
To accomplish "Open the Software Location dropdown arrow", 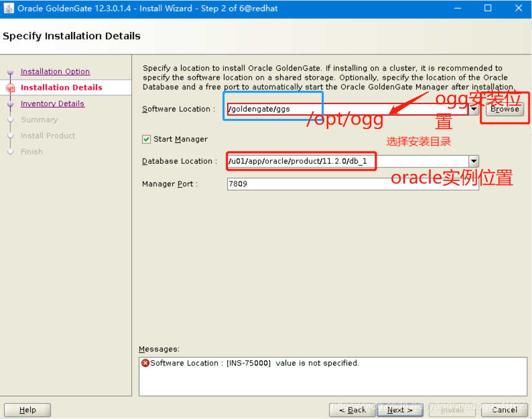I will (474, 108).
